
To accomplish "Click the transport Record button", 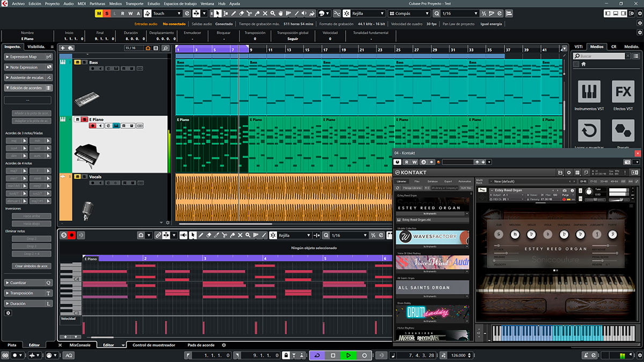I will (364, 355).
